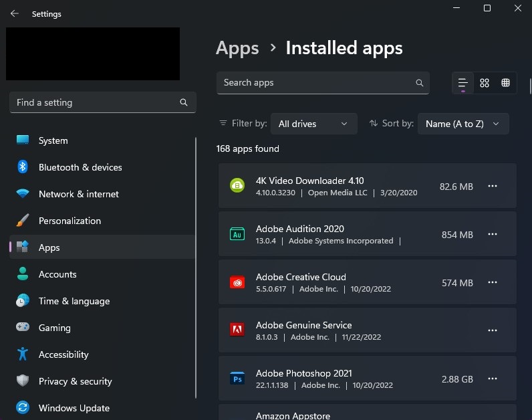The width and height of the screenshot is (532, 420).
Task: Go to Accessibility settings
Action: [102, 354]
